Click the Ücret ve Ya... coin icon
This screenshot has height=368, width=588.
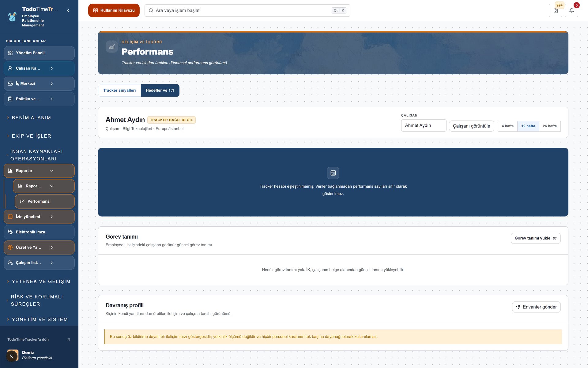coord(10,247)
